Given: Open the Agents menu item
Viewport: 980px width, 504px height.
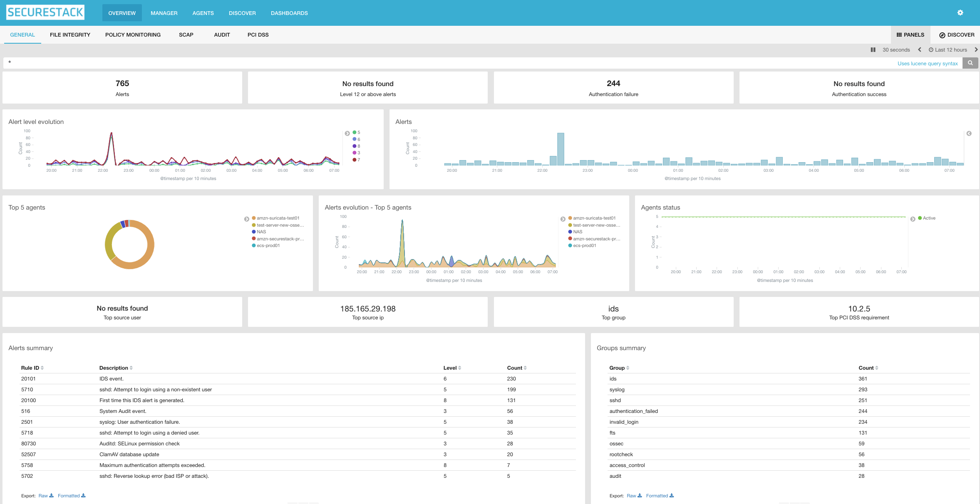Looking at the screenshot, I should coord(203,13).
